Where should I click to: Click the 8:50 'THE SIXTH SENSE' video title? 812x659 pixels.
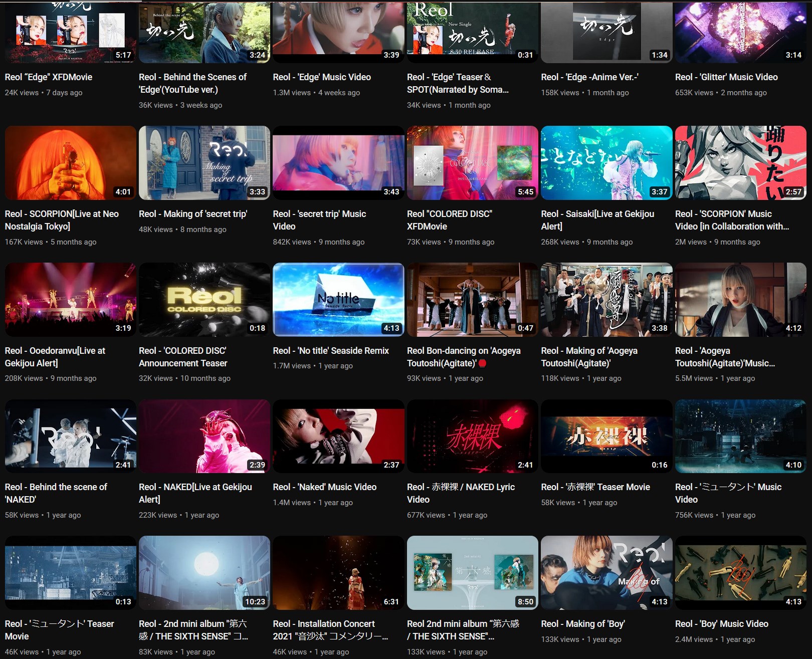(x=463, y=630)
